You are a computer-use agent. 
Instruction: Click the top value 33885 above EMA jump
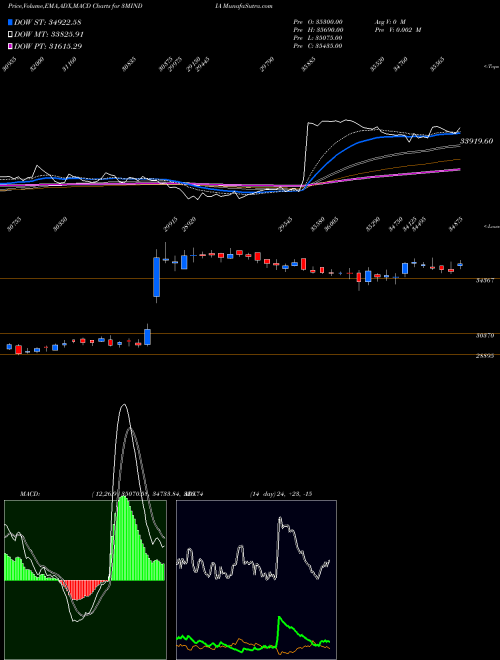309,64
